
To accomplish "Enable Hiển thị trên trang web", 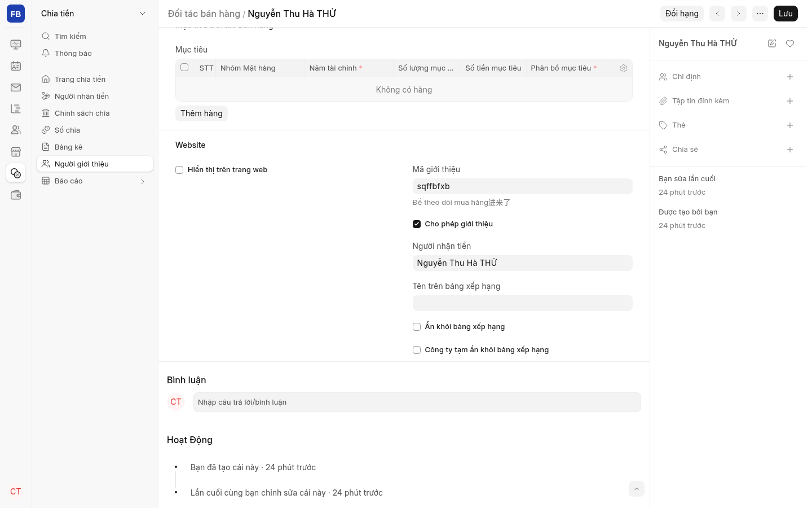I will pyautogui.click(x=179, y=170).
